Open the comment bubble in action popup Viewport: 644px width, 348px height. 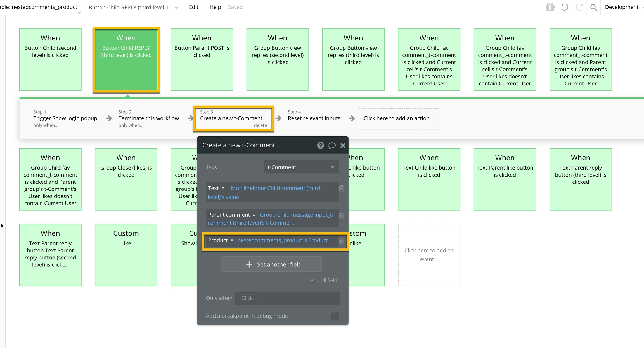pos(332,146)
